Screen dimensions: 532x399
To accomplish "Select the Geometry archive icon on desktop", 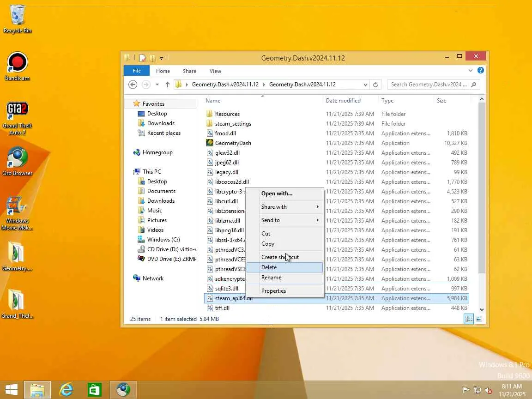I will click(17, 256).
